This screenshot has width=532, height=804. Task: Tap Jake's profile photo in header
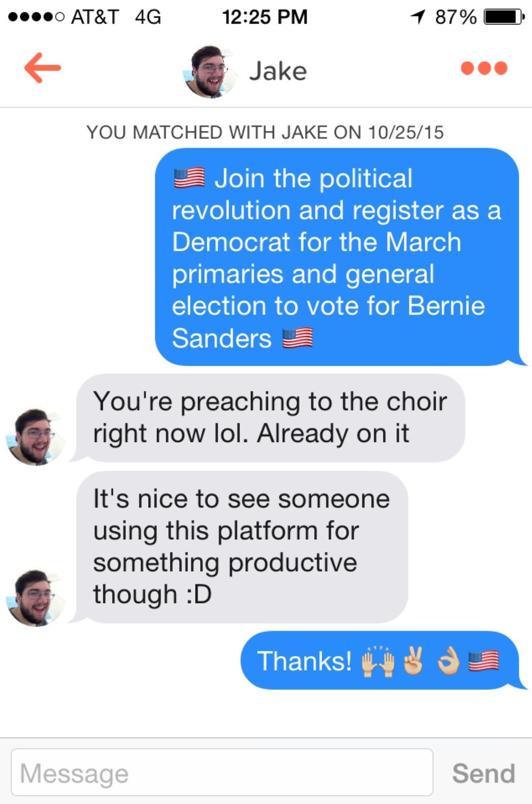[x=210, y=71]
